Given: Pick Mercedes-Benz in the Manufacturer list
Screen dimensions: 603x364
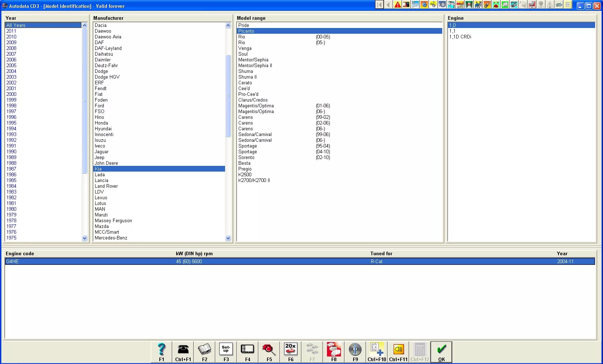Looking at the screenshot, I should [159, 238].
